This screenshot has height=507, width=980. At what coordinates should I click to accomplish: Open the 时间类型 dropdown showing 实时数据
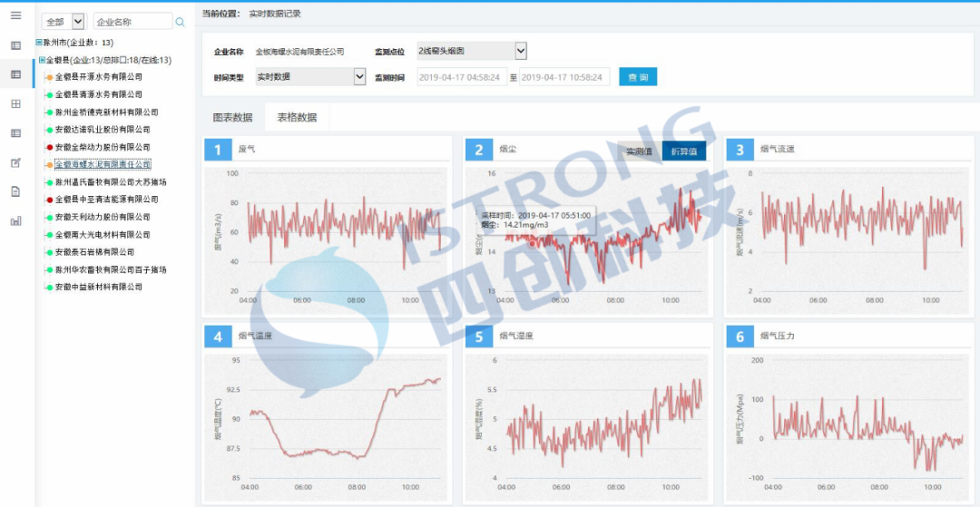(310, 77)
